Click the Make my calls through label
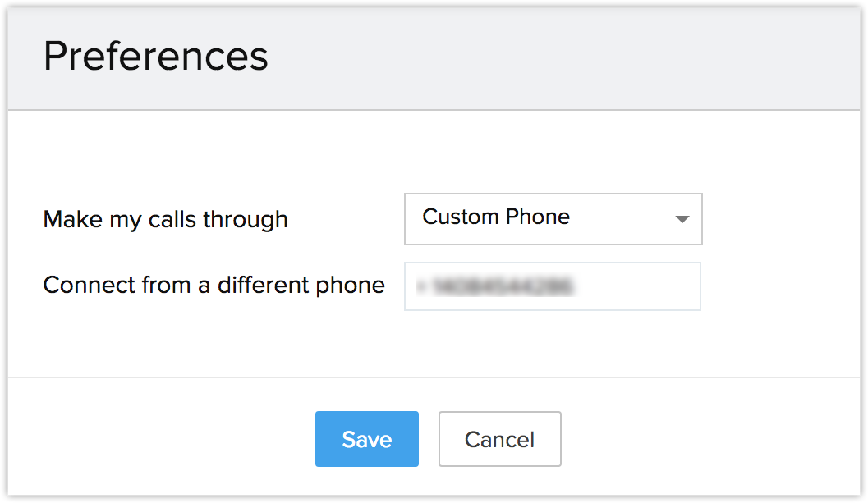Viewport: 868px width, 503px height. [x=165, y=220]
